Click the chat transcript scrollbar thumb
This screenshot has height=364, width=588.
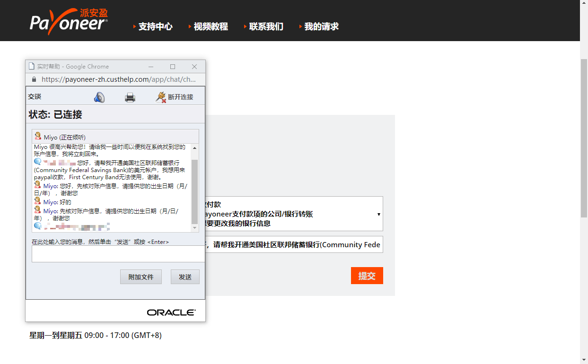[x=195, y=191]
